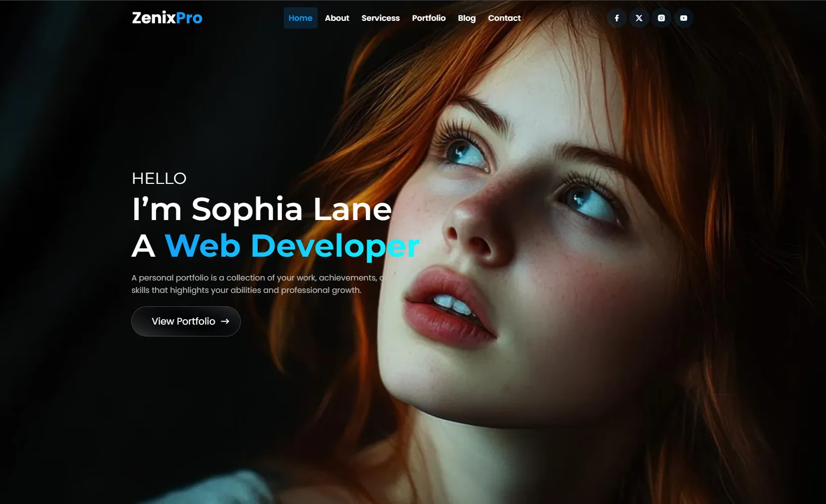Open the Instagram social icon
The width and height of the screenshot is (826, 504).
(x=661, y=18)
